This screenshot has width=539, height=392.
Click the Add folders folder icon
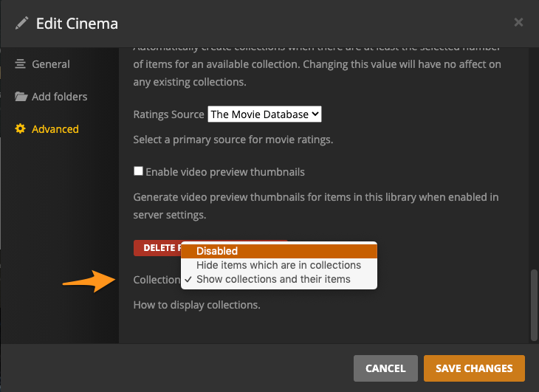point(21,97)
